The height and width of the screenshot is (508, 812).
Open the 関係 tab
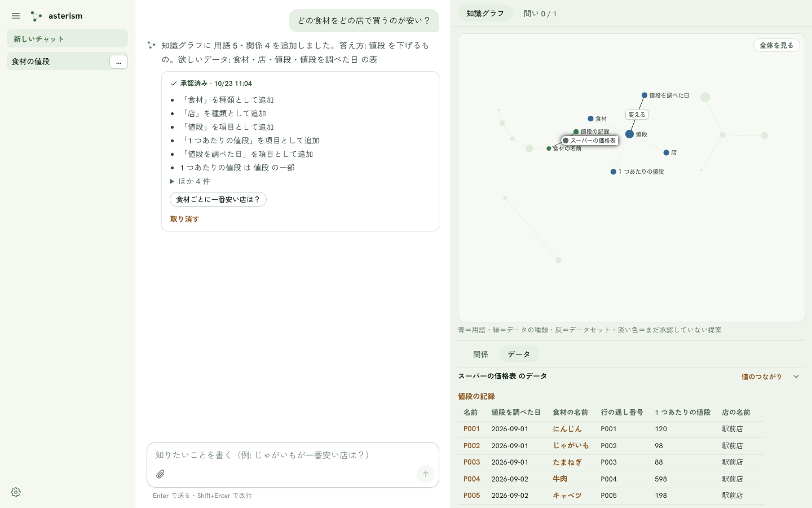(x=480, y=354)
